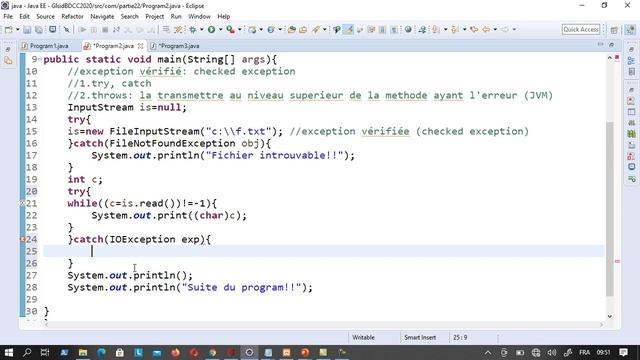Click the editor horizontal scrollbar
This screenshot has height=360, width=640.
pyautogui.click(x=324, y=325)
